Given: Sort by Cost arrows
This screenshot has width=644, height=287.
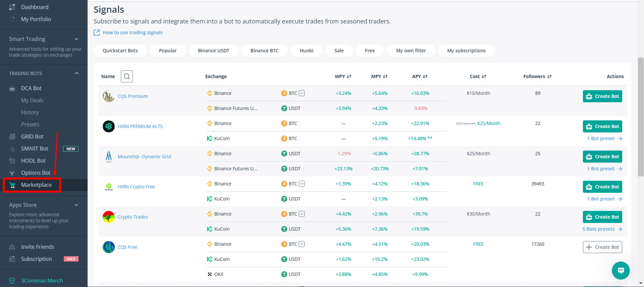Looking at the screenshot, I should click(x=484, y=76).
